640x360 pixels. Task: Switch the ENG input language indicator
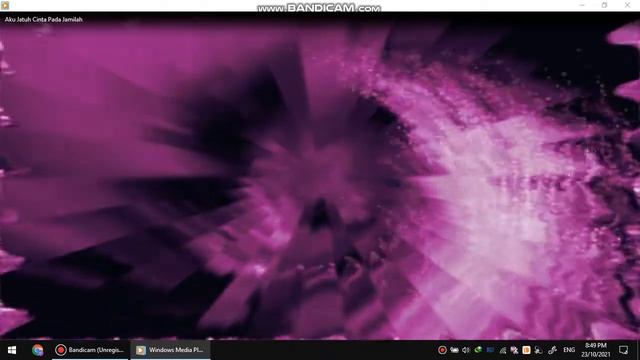pyautogui.click(x=569, y=350)
